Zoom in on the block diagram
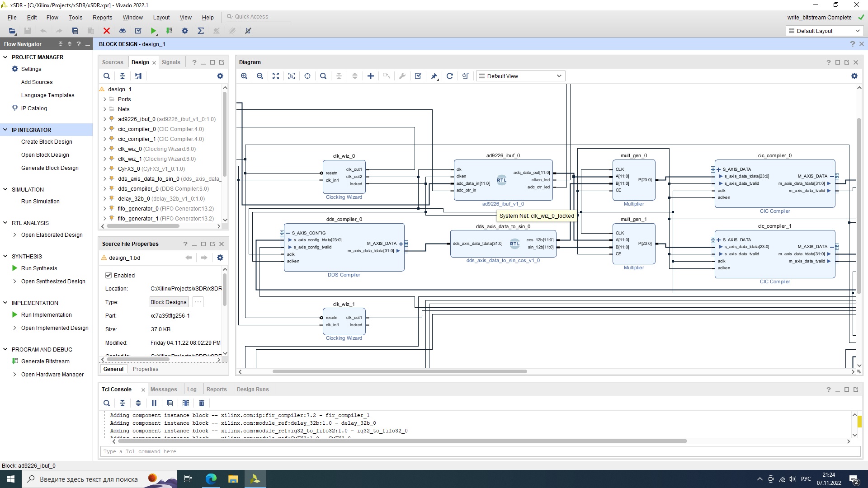Viewport: 868px width, 488px height. pos(244,76)
